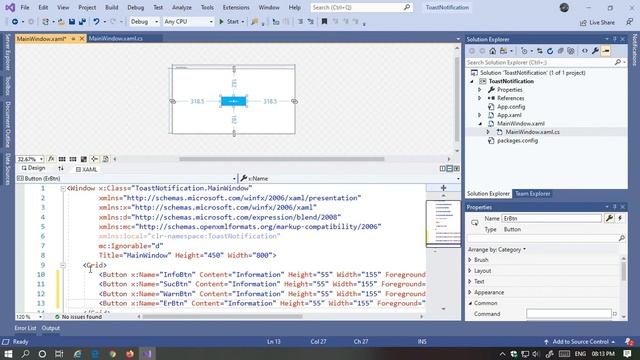Expand the Properties node in Solution Explorer
Image resolution: width=640 pixels, height=360 pixels.
(480, 90)
